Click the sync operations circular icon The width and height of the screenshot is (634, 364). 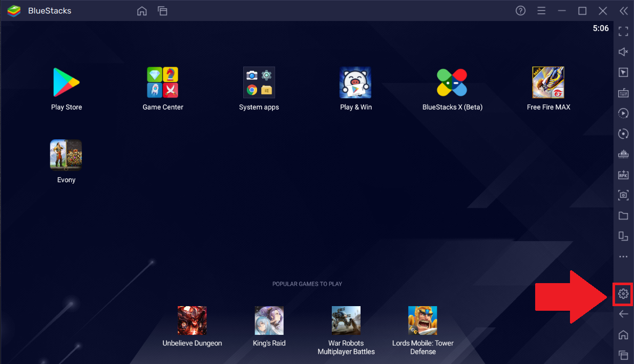[x=623, y=134]
